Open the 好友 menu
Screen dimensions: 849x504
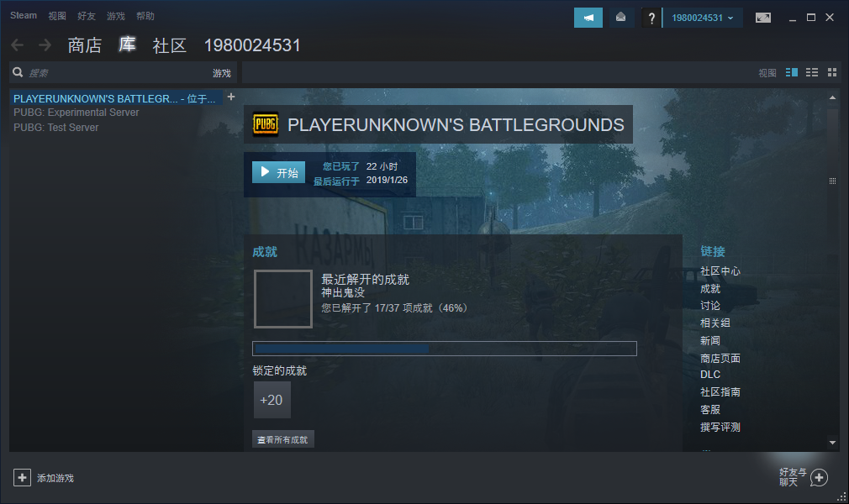(x=86, y=16)
